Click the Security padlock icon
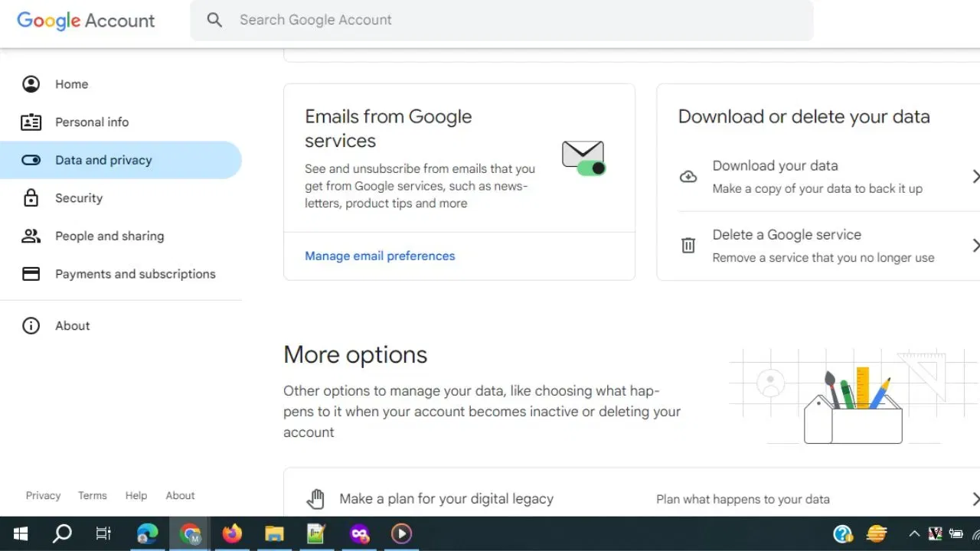 click(x=31, y=198)
